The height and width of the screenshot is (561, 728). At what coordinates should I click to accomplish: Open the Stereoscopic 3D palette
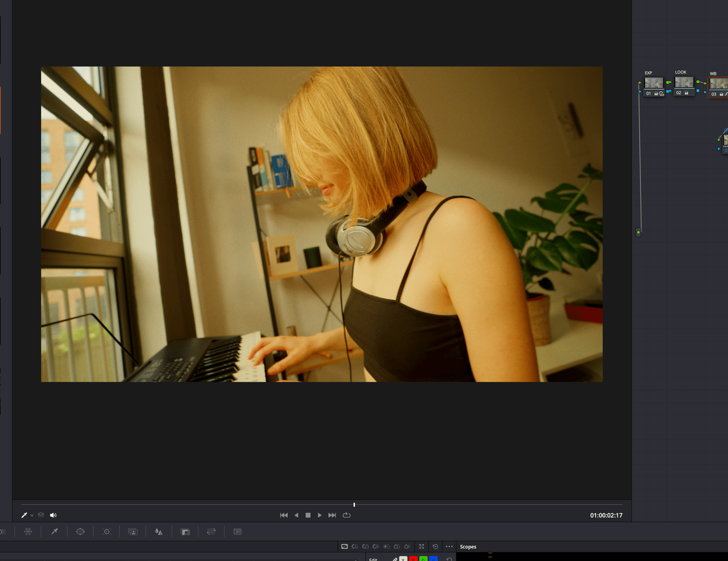pos(237,531)
